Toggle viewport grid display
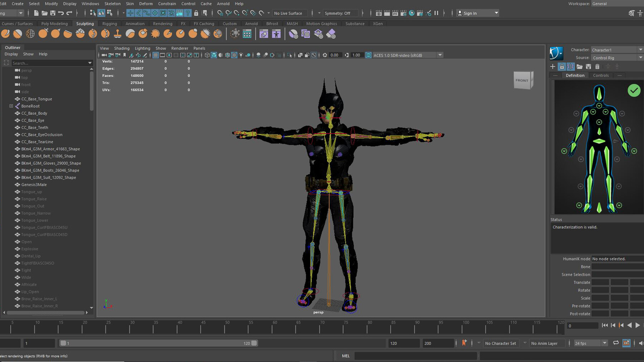644x362 pixels. click(x=155, y=55)
